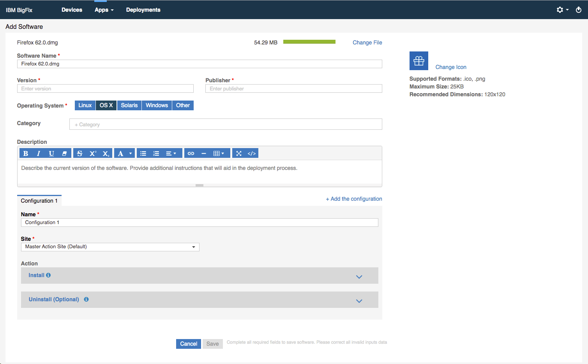The width and height of the screenshot is (588, 364).
Task: Click the power logout icon
Action: pyautogui.click(x=579, y=10)
